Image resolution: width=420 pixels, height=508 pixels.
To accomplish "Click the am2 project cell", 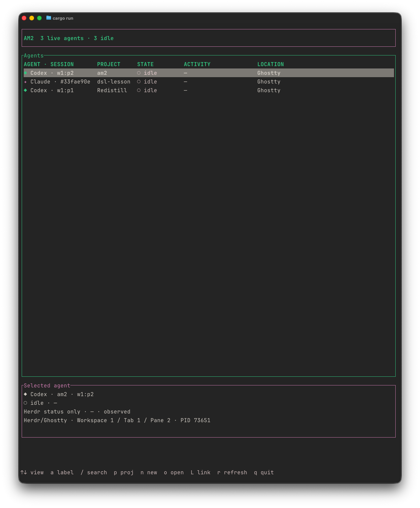I will point(102,73).
